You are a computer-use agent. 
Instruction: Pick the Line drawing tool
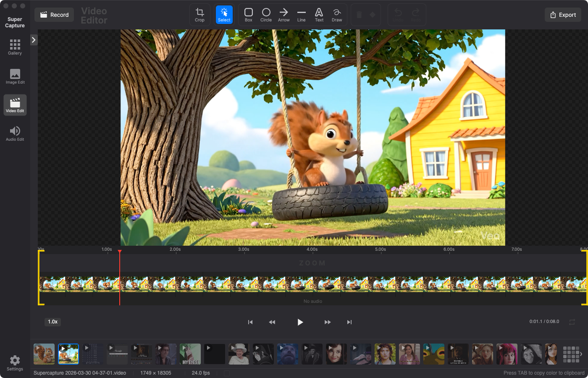[301, 14]
